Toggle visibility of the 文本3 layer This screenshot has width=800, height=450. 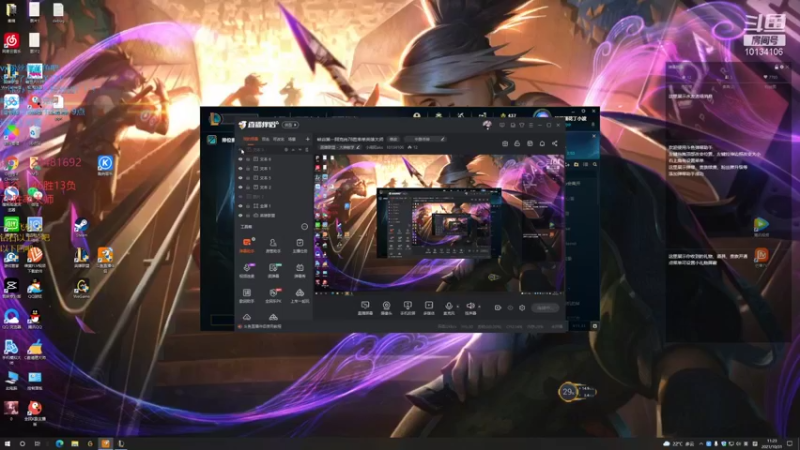tap(240, 178)
